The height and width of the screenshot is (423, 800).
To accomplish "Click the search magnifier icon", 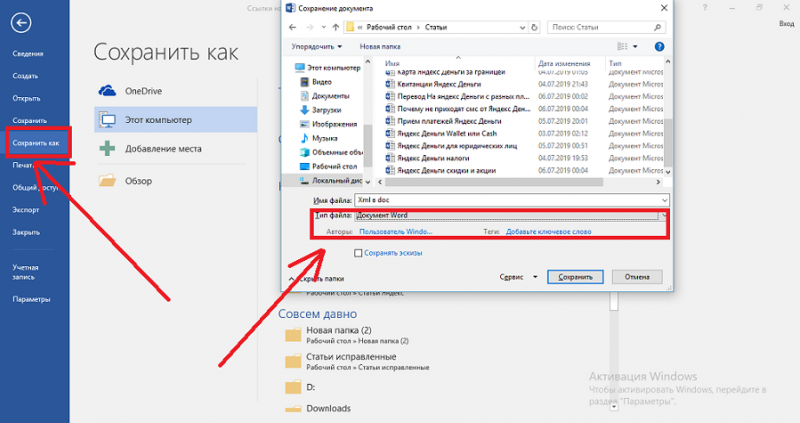I will [658, 28].
